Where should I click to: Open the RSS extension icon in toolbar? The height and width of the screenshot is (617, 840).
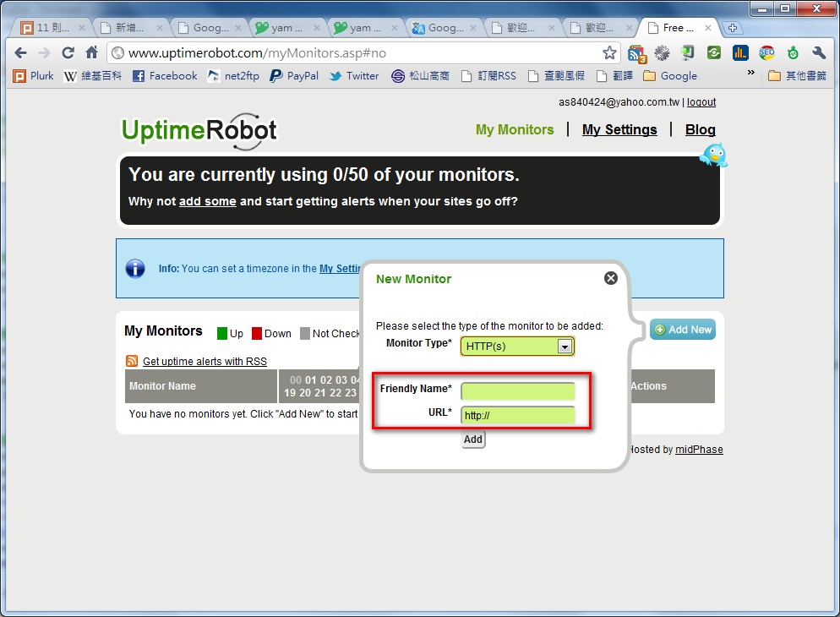636,53
